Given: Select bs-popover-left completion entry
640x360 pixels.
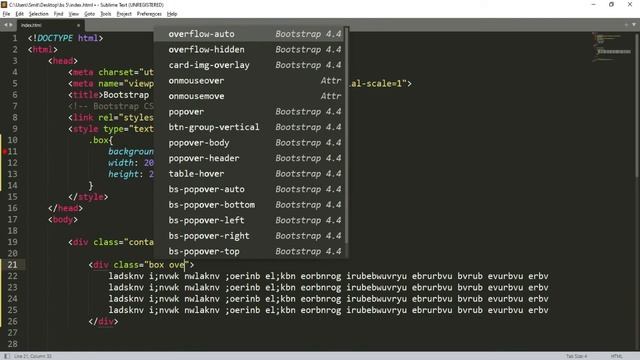Looking at the screenshot, I should coord(249,220).
